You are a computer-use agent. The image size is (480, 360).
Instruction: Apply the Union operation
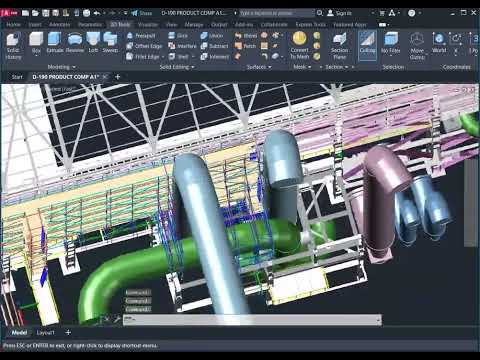(x=212, y=35)
